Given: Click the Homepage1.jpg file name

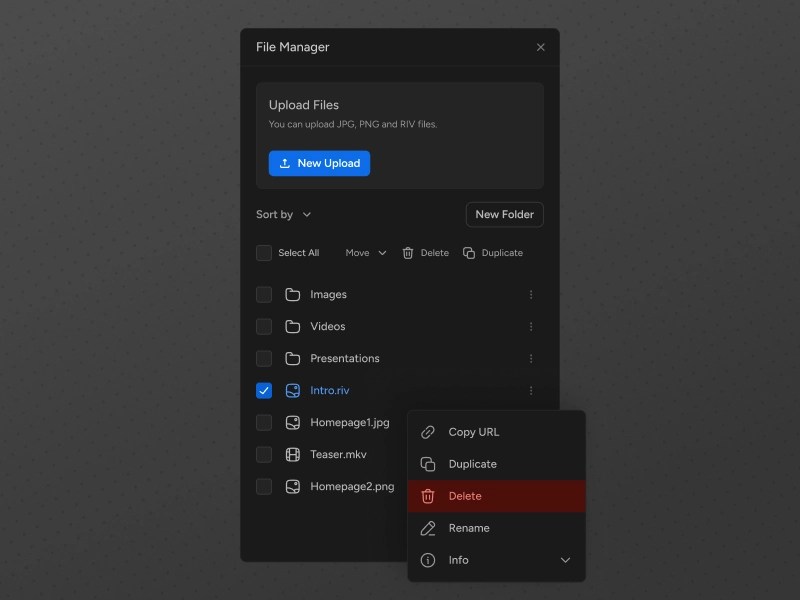Looking at the screenshot, I should click(350, 423).
